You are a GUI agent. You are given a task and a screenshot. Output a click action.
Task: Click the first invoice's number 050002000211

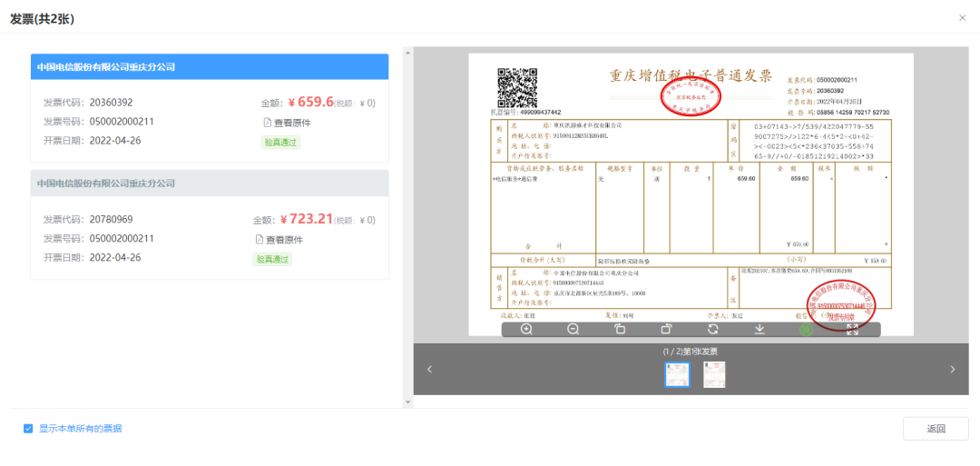(x=122, y=122)
